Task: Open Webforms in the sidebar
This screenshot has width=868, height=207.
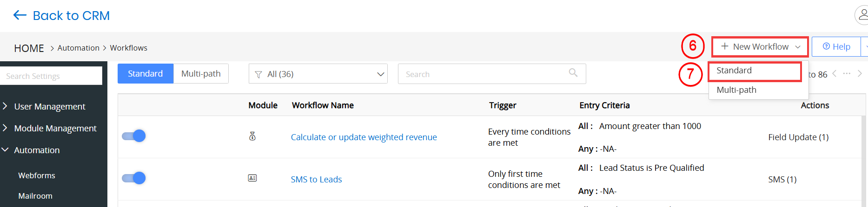Action: (x=37, y=175)
